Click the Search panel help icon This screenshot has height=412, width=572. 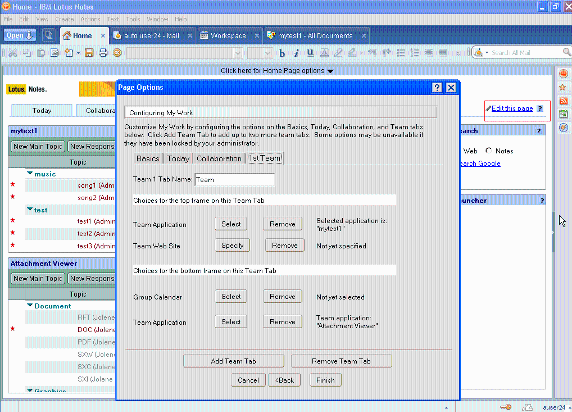click(x=539, y=131)
